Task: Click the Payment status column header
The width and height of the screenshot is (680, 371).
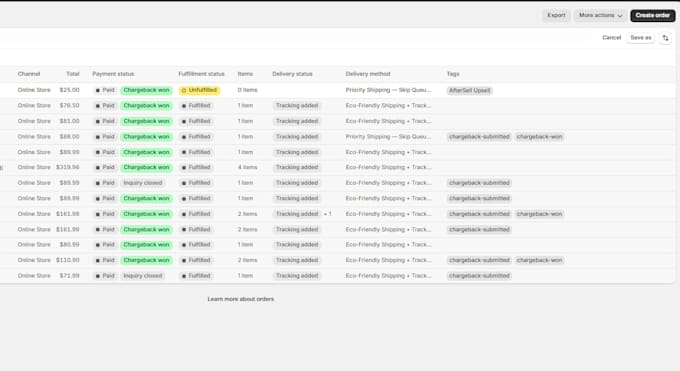Action: (113, 74)
